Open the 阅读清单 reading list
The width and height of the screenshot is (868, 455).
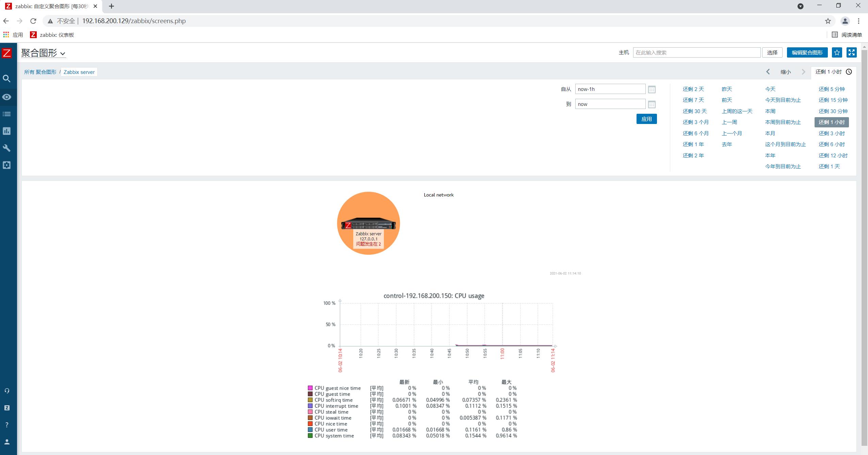tap(847, 35)
